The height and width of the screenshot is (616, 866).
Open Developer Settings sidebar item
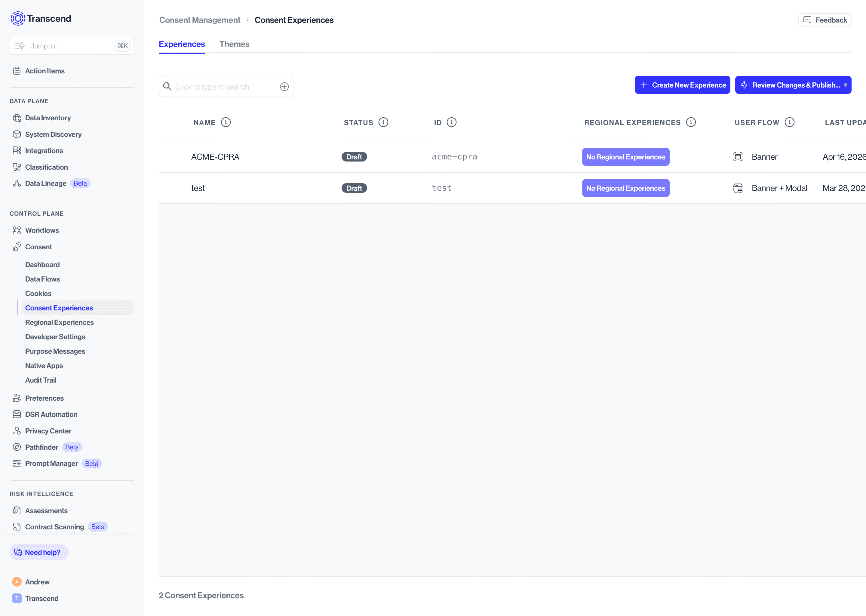[x=55, y=337]
